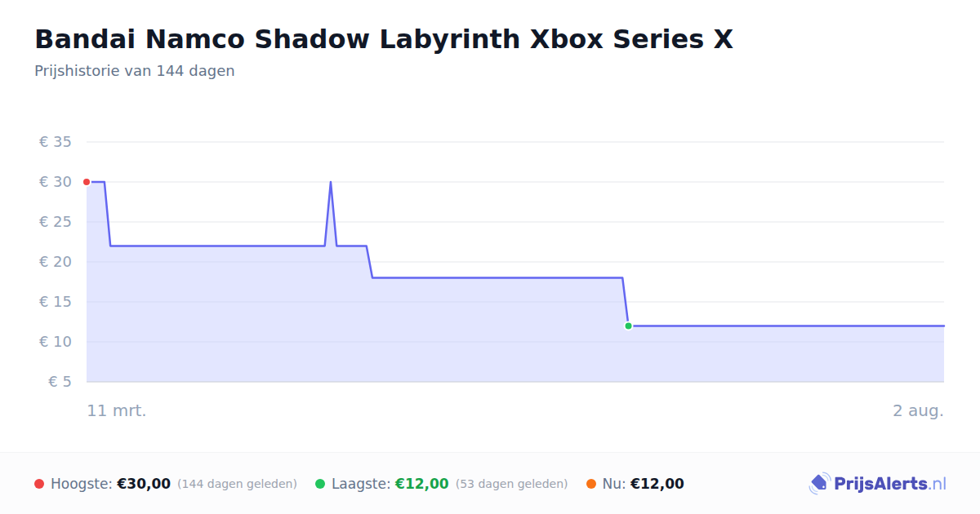This screenshot has height=514, width=980.
Task: Click the red highest-price dot on the chart
Action: (87, 182)
